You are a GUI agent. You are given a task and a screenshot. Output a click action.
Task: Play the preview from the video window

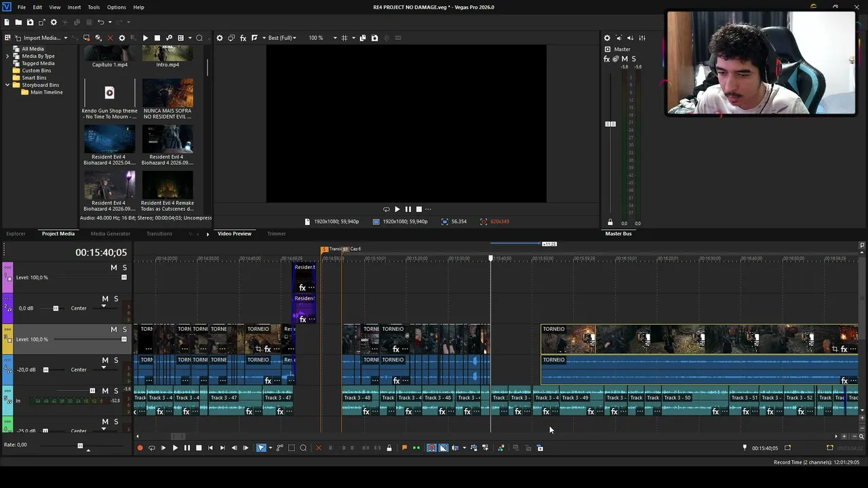click(x=397, y=209)
